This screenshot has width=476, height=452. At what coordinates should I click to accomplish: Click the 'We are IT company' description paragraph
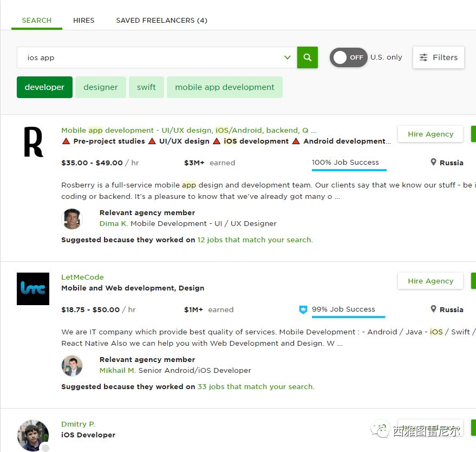tap(269, 338)
